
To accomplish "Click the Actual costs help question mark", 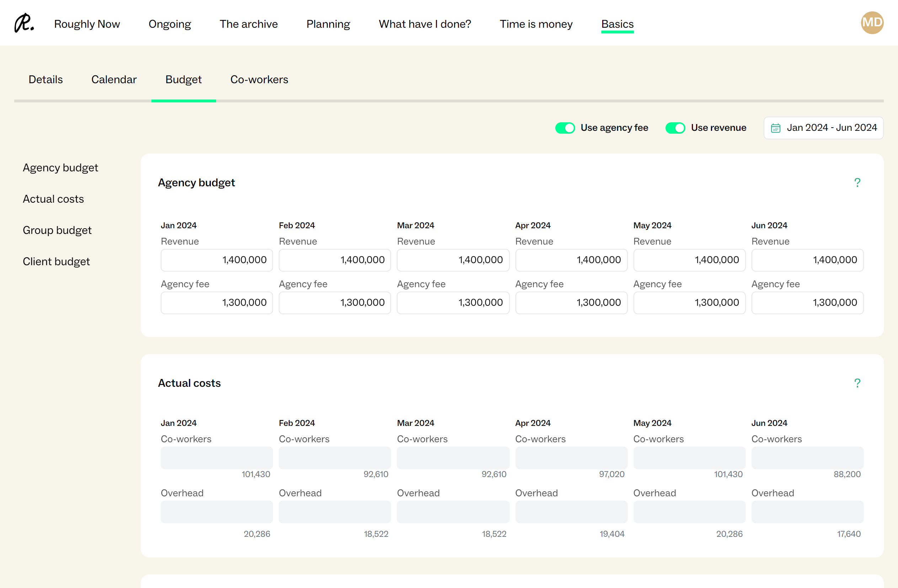I will coord(857,383).
